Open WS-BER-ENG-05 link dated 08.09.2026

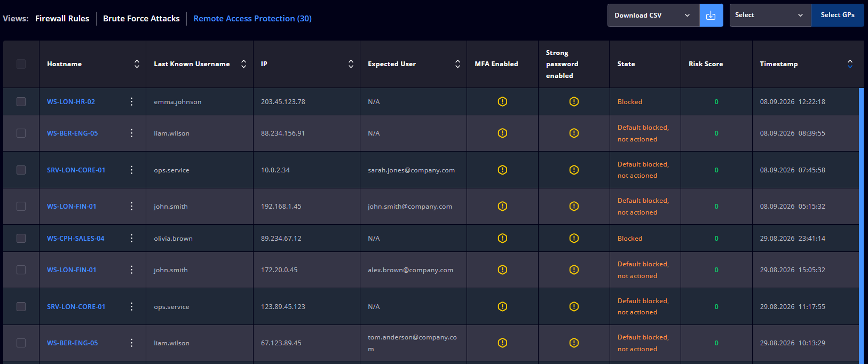point(73,133)
